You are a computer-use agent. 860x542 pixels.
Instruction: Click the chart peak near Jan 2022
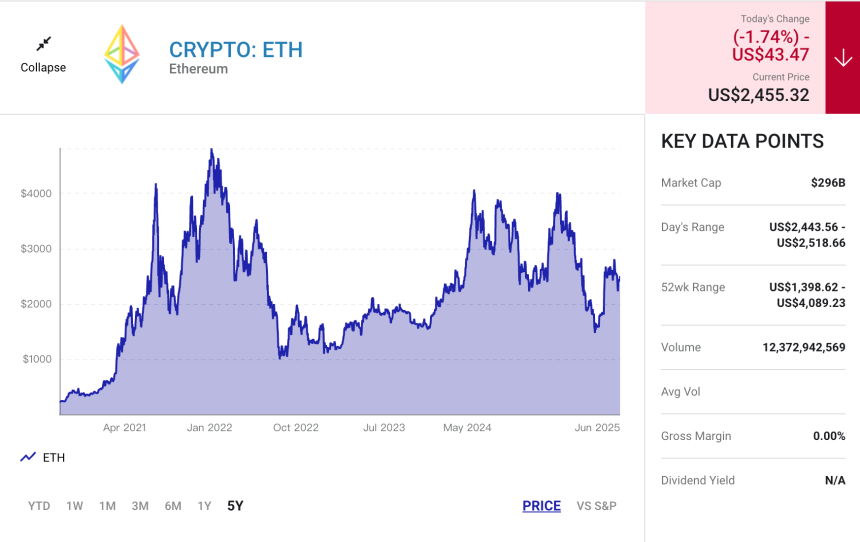tap(212, 150)
